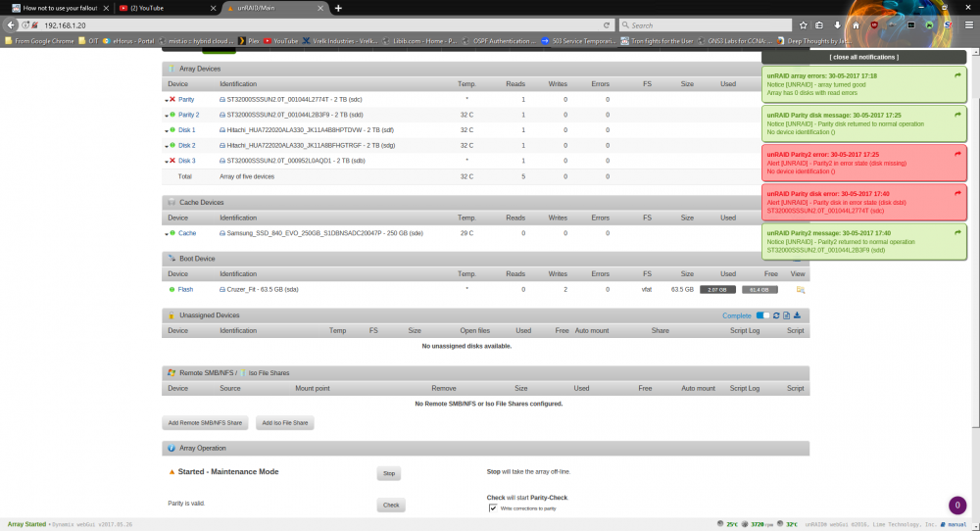980x531 pixels.
Task: Open the Flash device link
Action: pyautogui.click(x=185, y=289)
